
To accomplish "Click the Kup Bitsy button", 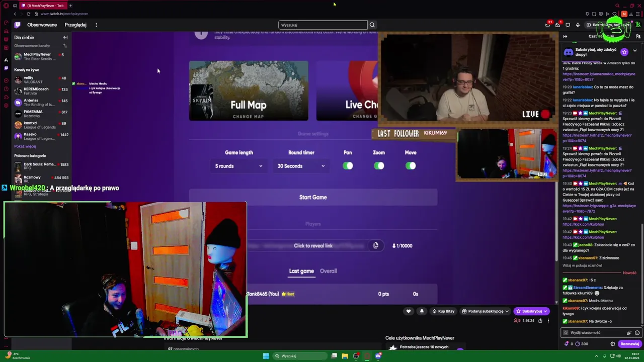I will [443, 311].
